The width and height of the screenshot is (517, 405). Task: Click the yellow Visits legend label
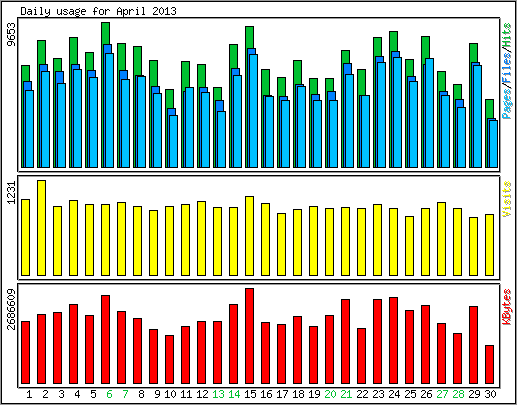[x=507, y=199]
